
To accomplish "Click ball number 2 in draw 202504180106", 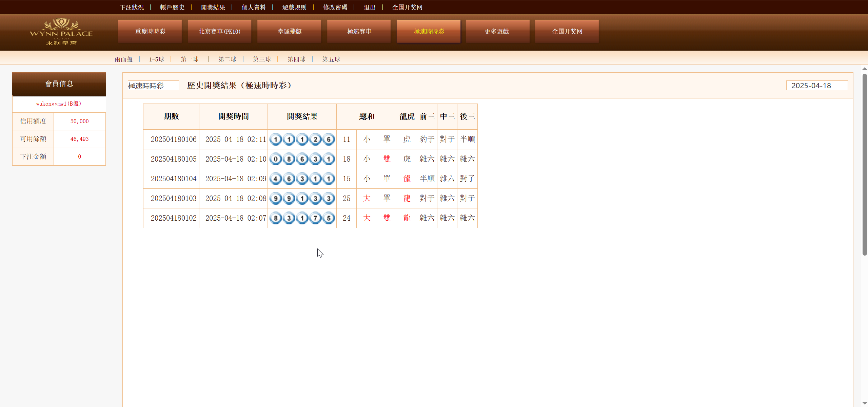I will click(x=315, y=140).
